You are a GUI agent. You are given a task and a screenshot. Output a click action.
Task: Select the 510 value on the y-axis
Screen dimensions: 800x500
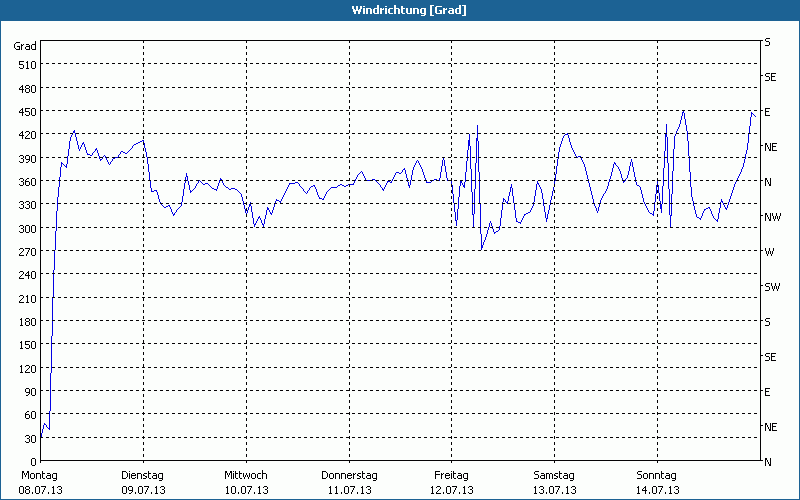(28, 65)
